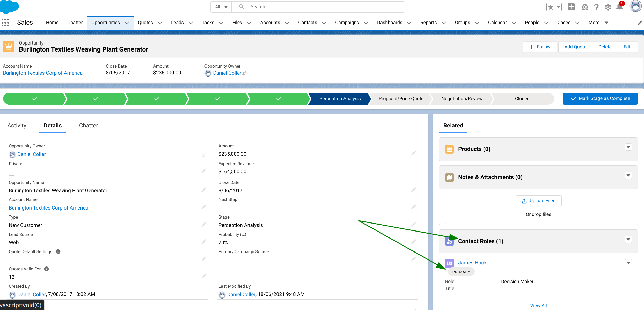Open the Related tab
644x310 pixels.
tap(453, 126)
